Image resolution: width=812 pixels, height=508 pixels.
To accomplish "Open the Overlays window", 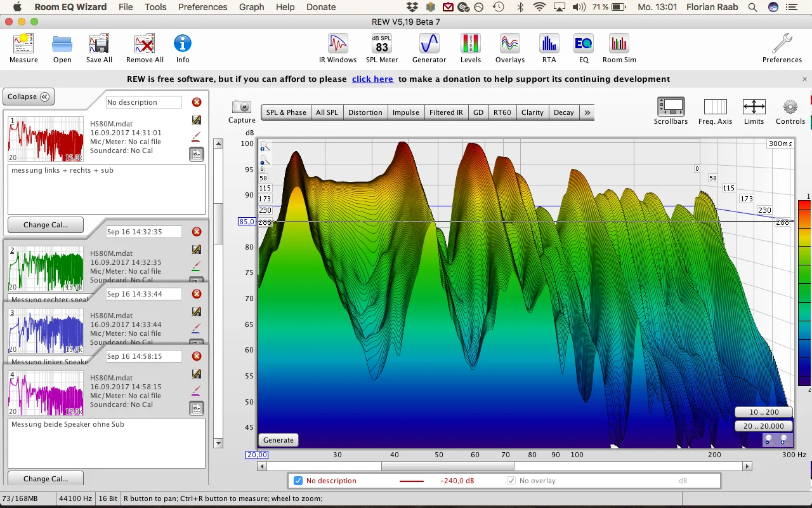I will (510, 48).
